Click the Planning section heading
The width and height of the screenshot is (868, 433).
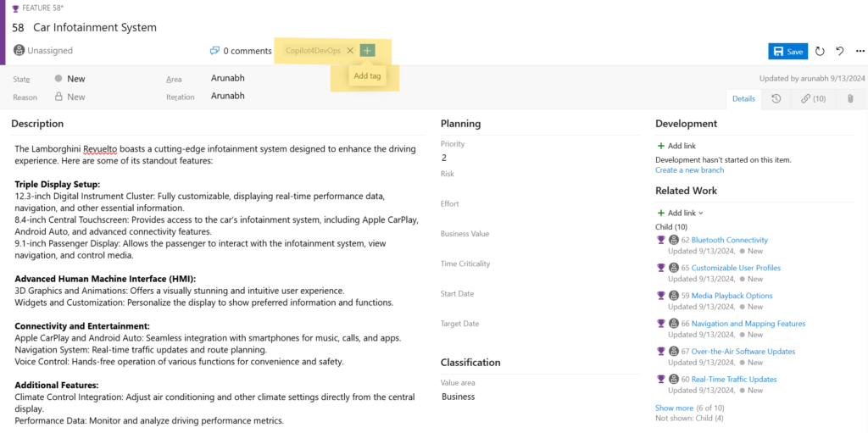click(x=460, y=124)
